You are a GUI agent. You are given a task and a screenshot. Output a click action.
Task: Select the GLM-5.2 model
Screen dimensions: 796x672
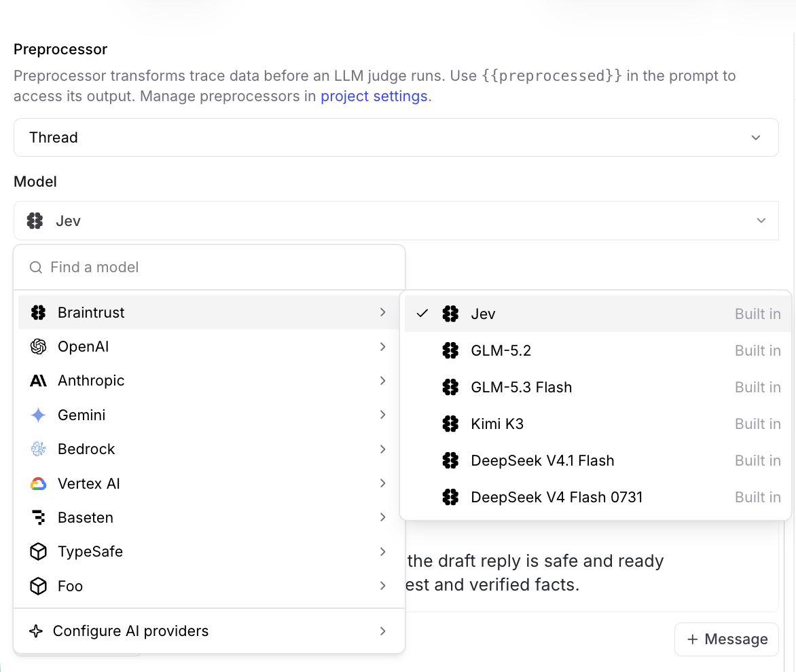[598, 350]
